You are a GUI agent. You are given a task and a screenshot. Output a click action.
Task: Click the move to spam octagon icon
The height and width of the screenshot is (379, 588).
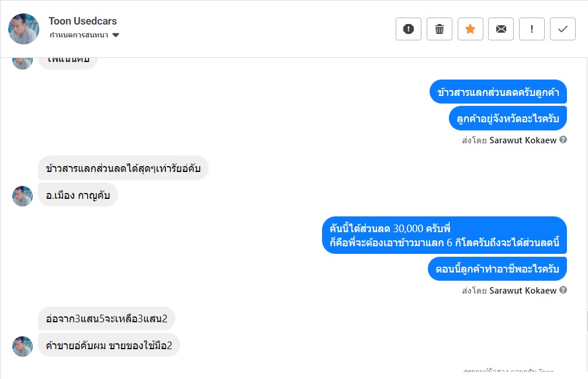(409, 29)
